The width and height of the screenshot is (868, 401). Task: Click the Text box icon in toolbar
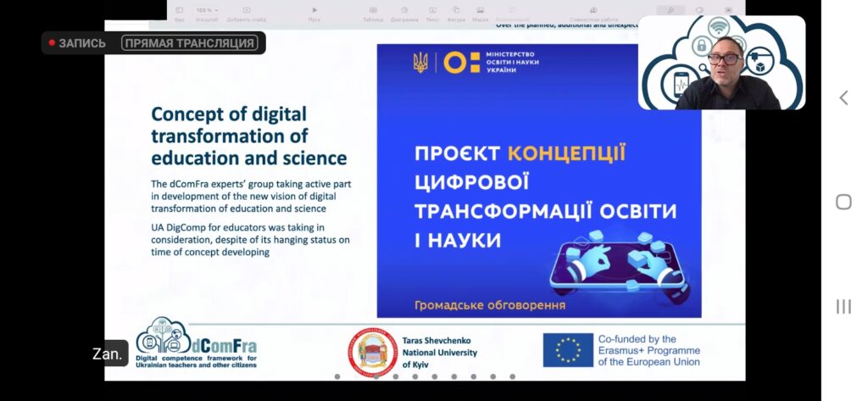tap(432, 10)
